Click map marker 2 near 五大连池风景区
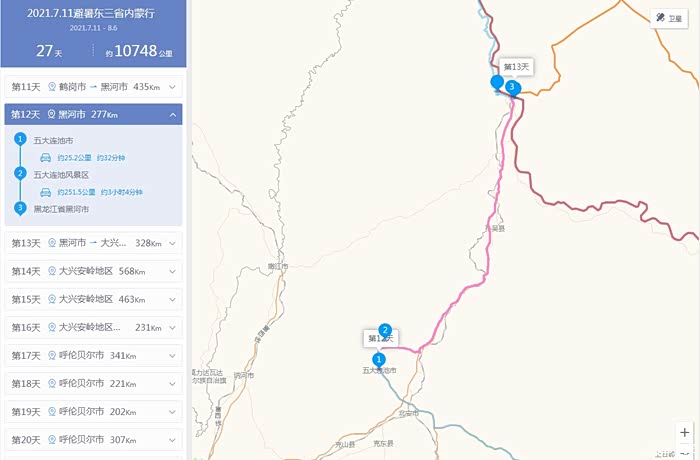This screenshot has width=700, height=460. point(385,331)
